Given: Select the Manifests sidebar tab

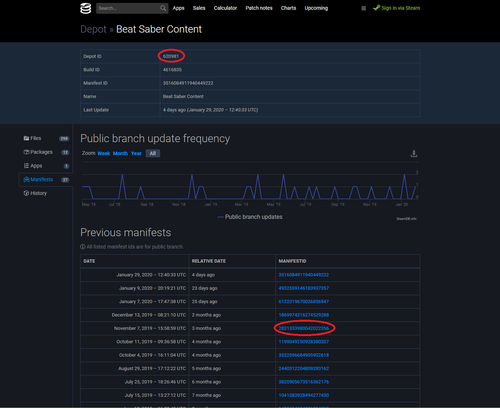Looking at the screenshot, I should [46, 179].
